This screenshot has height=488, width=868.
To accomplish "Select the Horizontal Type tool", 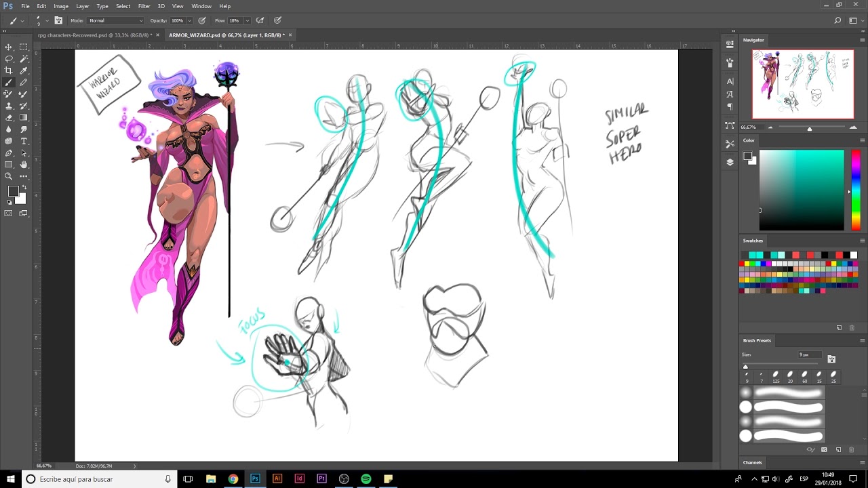I will (24, 141).
